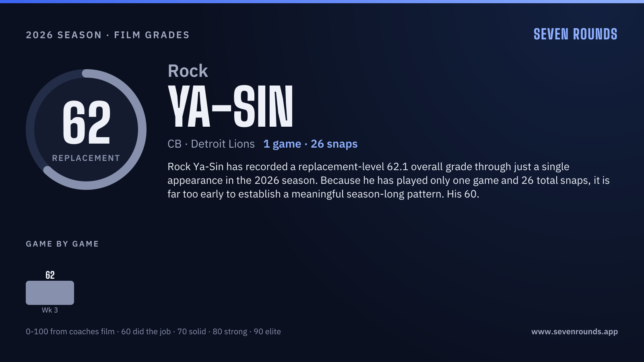This screenshot has height=362, width=644.
Task: Open the www.sevenrounds.app link
Action: tap(574, 331)
